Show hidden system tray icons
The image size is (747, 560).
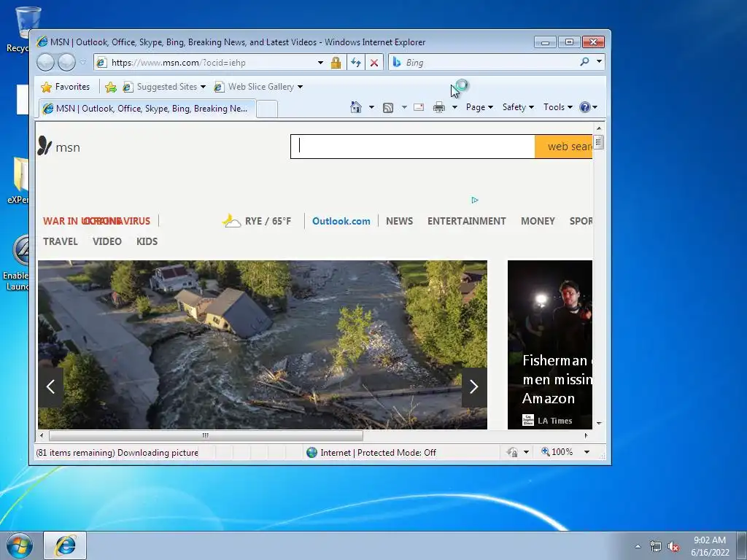(638, 546)
